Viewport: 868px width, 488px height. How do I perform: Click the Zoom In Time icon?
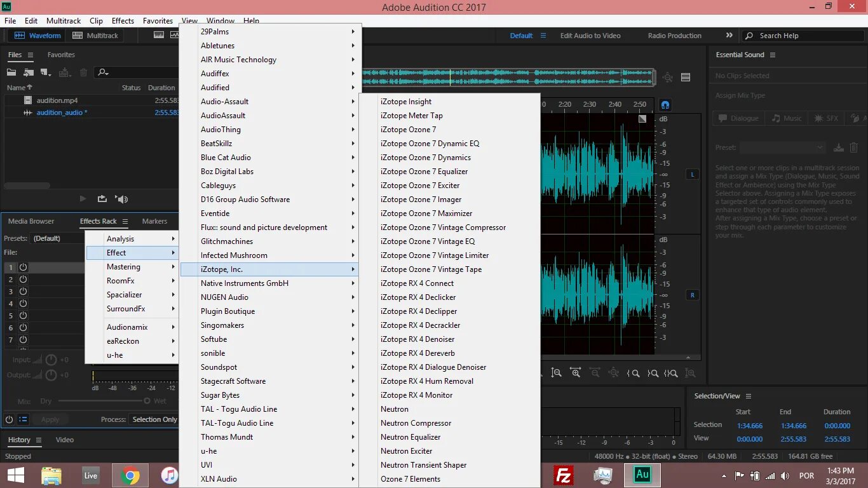point(576,374)
